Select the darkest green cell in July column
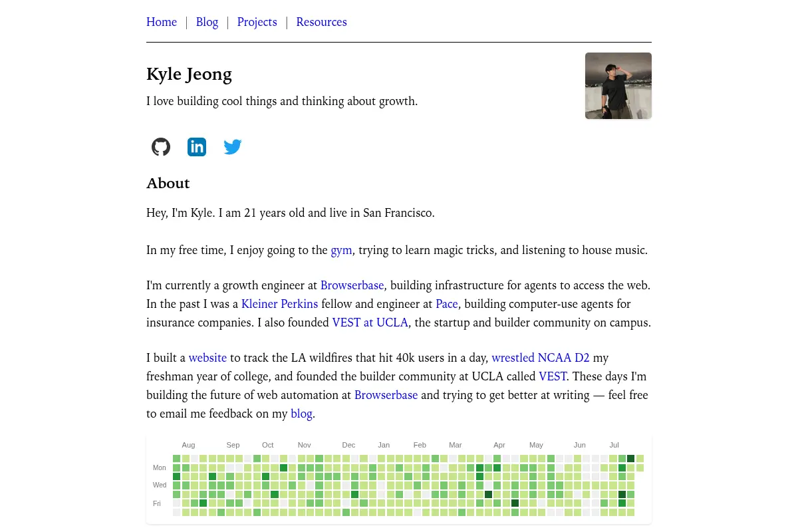Screen dimensions: 798x532 (630, 459)
